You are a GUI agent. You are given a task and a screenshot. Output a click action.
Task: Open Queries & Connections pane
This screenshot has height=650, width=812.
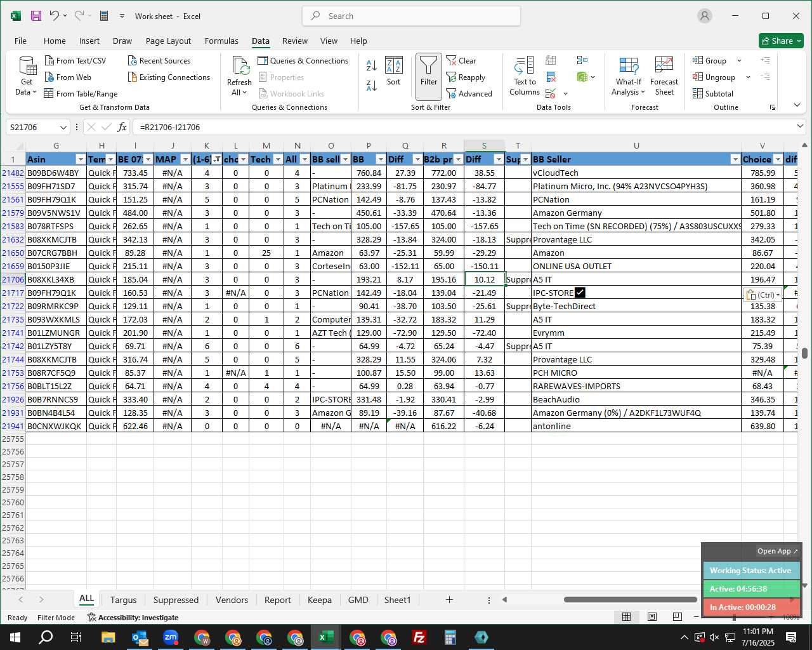(x=303, y=60)
